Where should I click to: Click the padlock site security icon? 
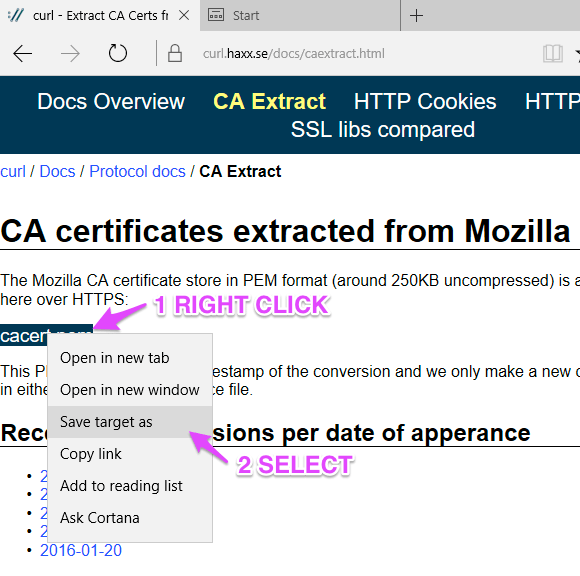175,53
